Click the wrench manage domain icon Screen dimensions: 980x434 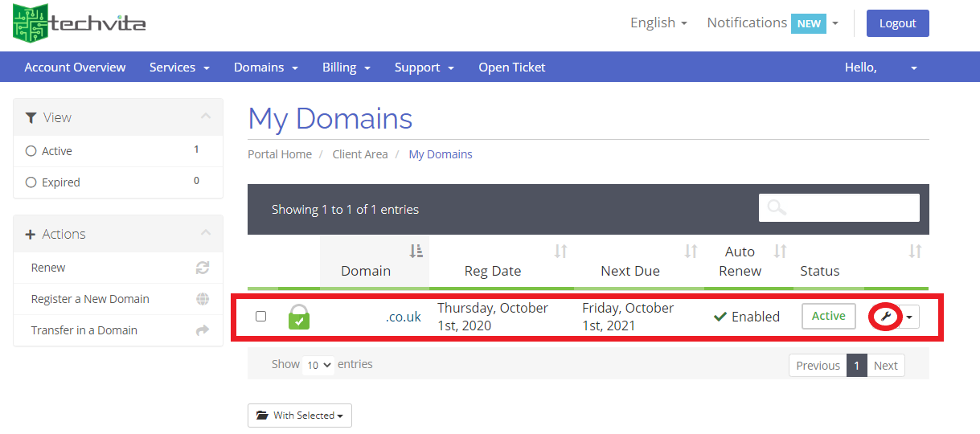[886, 317]
